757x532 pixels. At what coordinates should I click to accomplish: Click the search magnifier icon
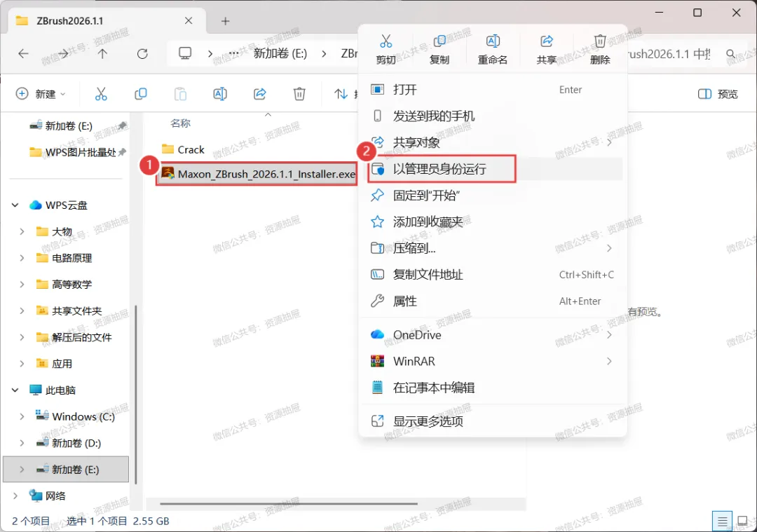click(x=731, y=54)
